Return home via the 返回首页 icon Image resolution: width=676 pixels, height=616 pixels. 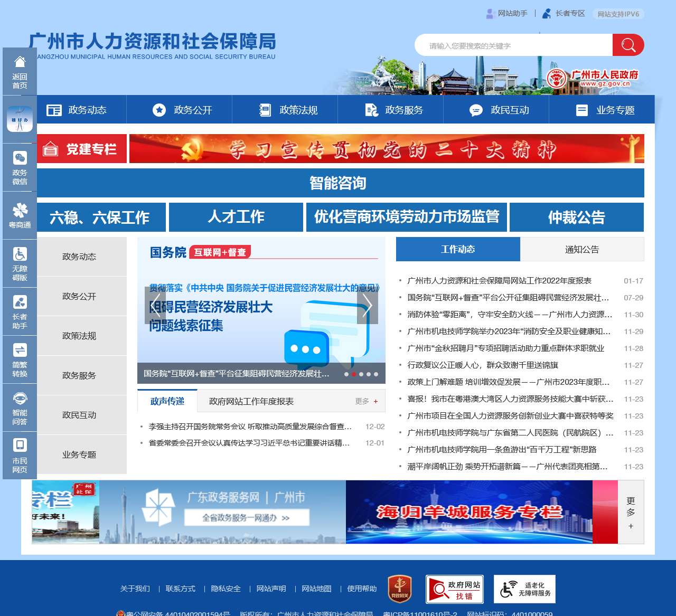(20, 71)
